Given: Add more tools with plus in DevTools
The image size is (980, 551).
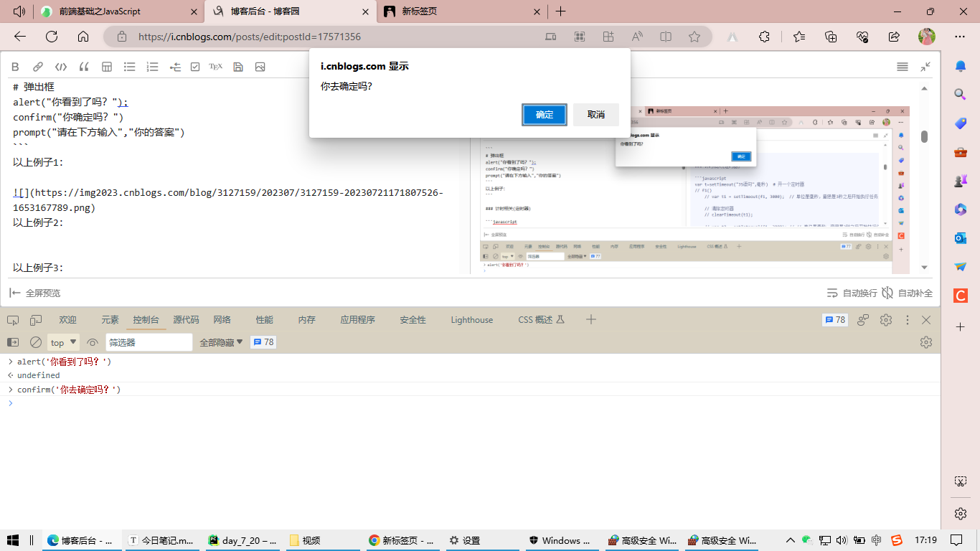Looking at the screenshot, I should (591, 320).
